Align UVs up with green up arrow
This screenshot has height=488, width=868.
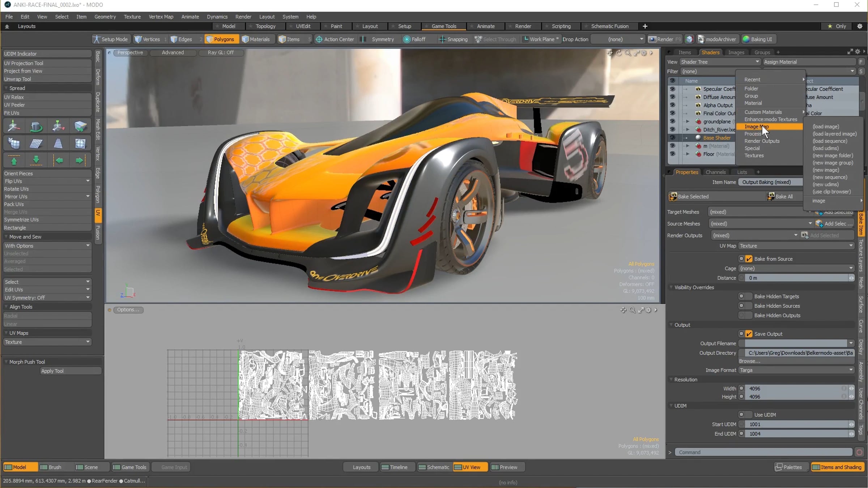click(14, 160)
